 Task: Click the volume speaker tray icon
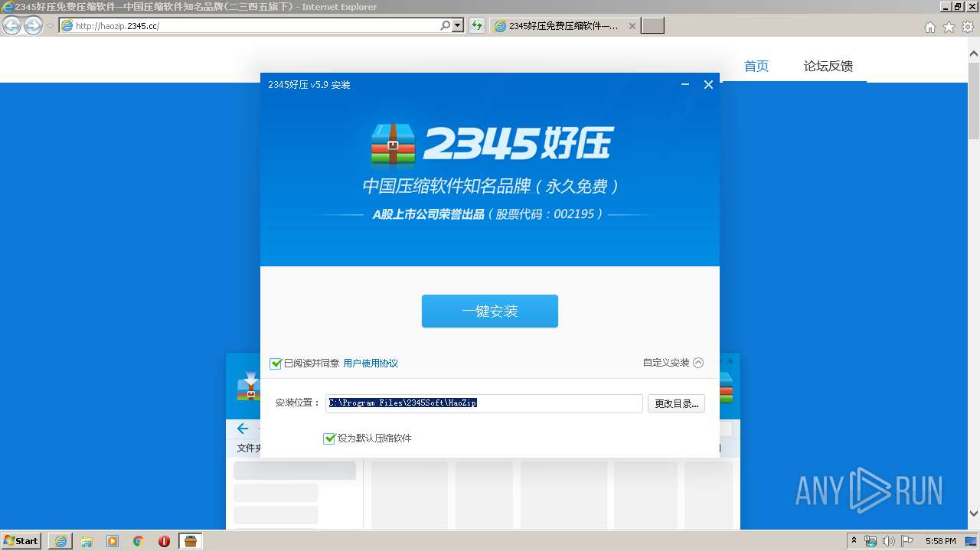pyautogui.click(x=889, y=541)
